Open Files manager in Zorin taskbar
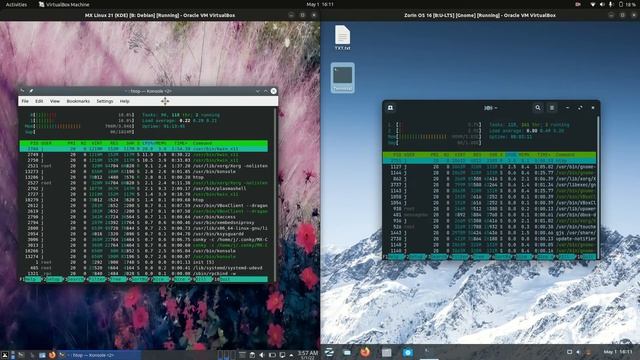 (x=387, y=352)
